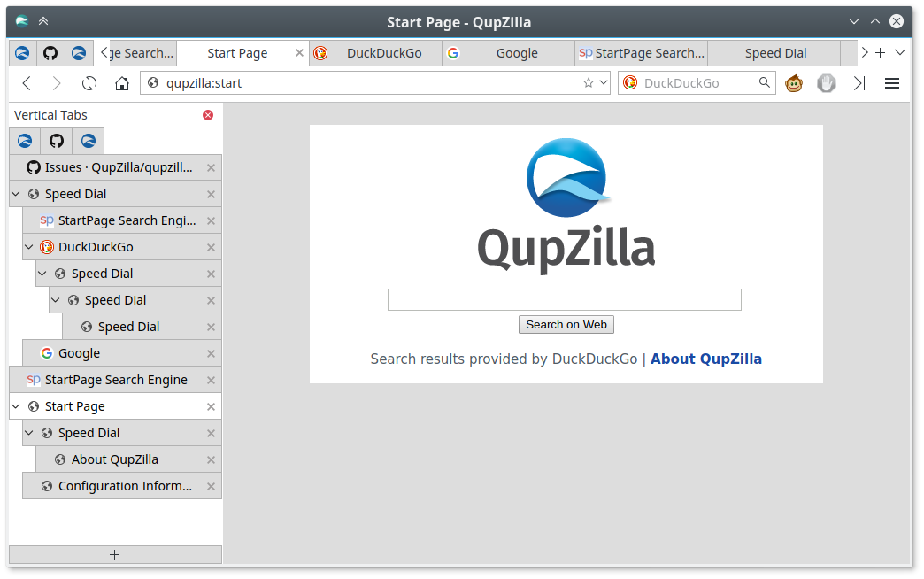Collapse the DuckDuckGo tab subtree
Screen dimensions: 924x579
29,247
